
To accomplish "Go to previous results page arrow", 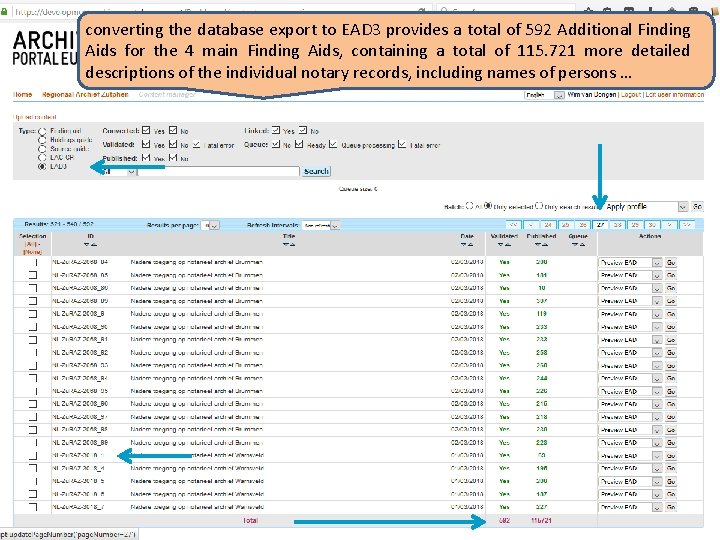I will point(531,225).
